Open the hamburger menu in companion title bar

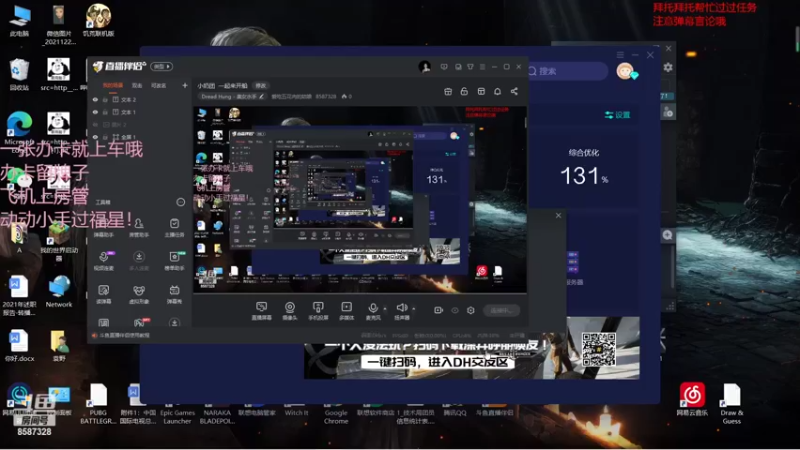pos(482,67)
